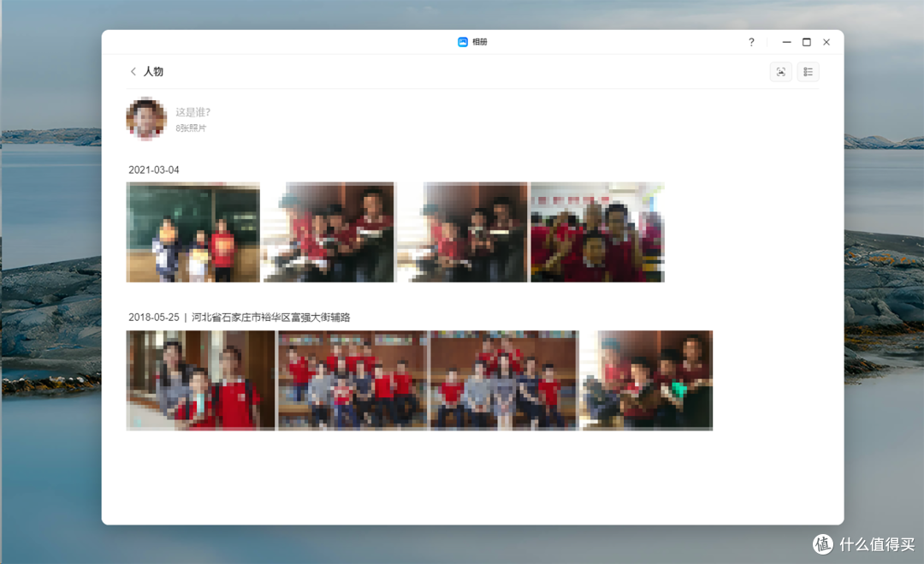Open the fourth photo under 2021-03-04
Screen dimensions: 924x564
[x=597, y=232]
